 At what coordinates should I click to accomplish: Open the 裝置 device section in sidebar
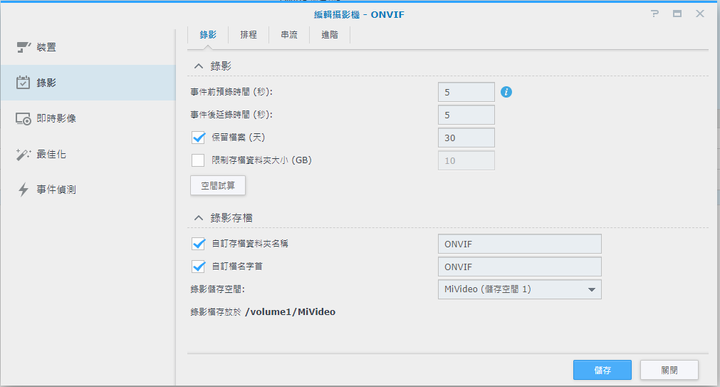tap(87, 47)
